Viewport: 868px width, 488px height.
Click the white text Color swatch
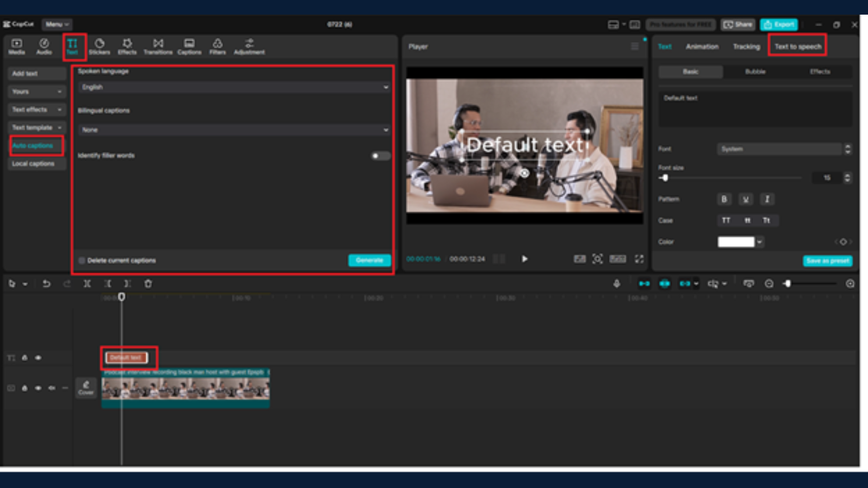click(x=736, y=242)
